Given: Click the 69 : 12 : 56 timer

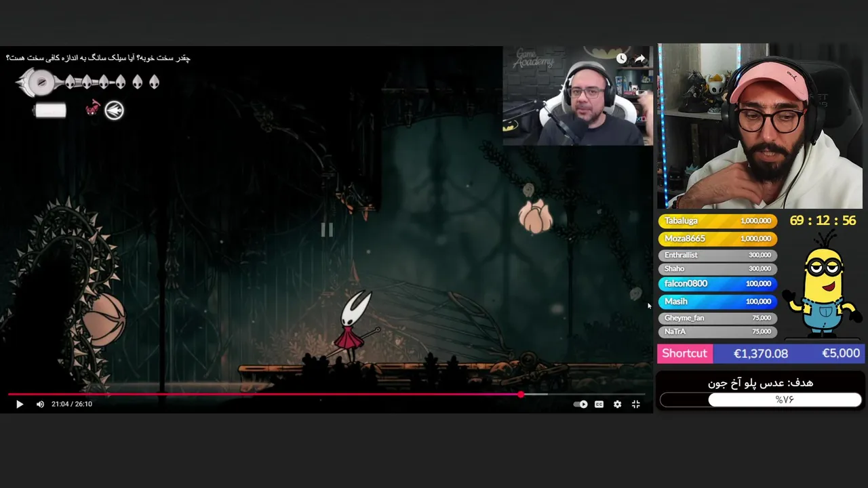Looking at the screenshot, I should pyautogui.click(x=823, y=221).
